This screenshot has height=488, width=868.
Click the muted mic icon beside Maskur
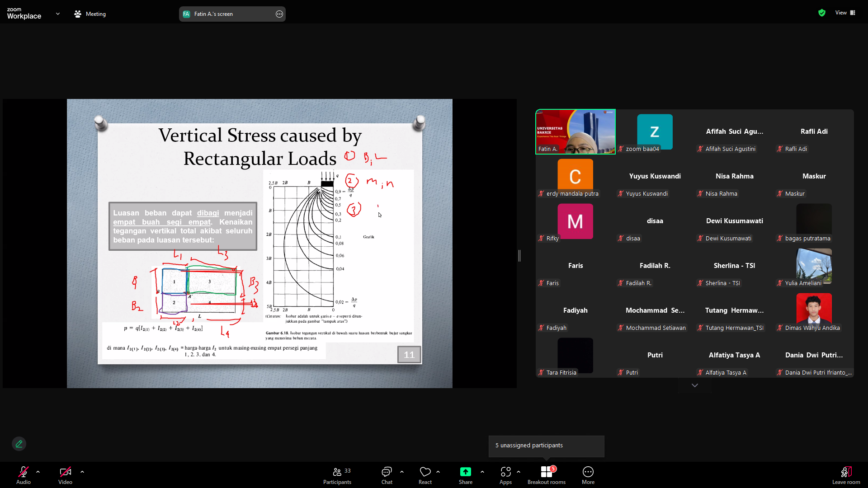[x=780, y=193]
